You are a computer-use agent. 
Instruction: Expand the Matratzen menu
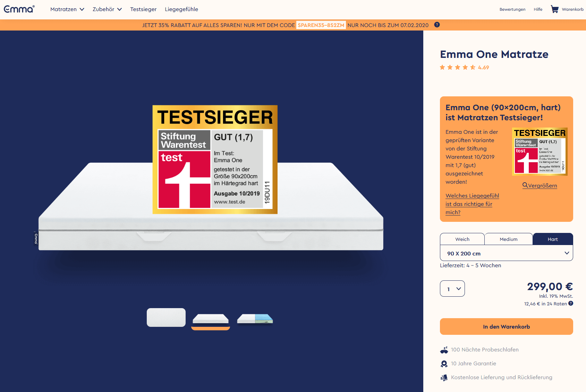click(67, 9)
